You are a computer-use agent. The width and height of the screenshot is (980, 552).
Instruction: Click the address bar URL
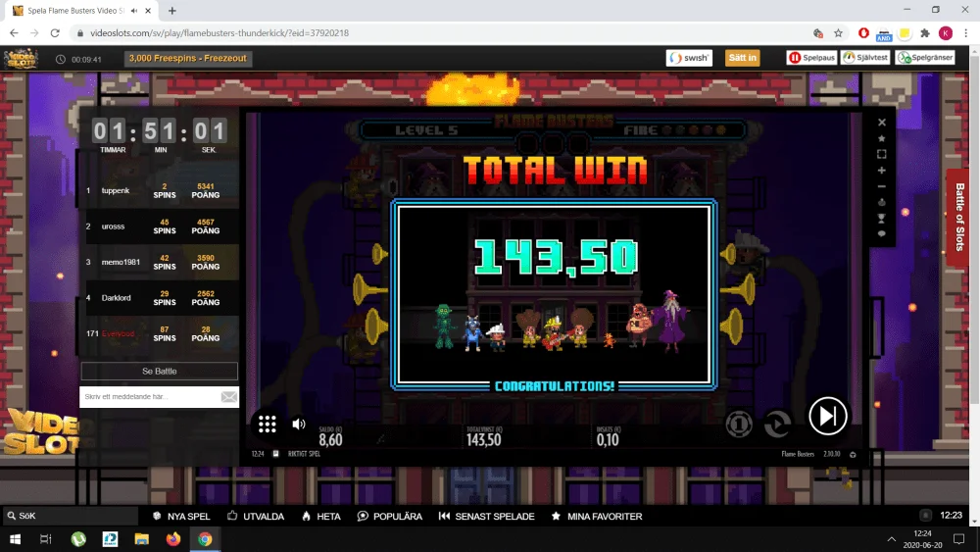[x=220, y=32]
